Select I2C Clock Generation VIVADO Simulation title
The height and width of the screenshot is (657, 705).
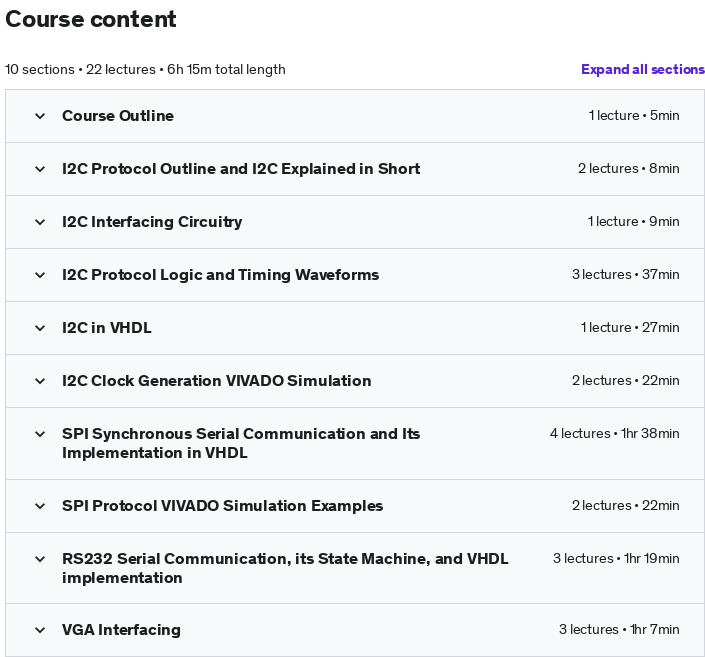217,381
